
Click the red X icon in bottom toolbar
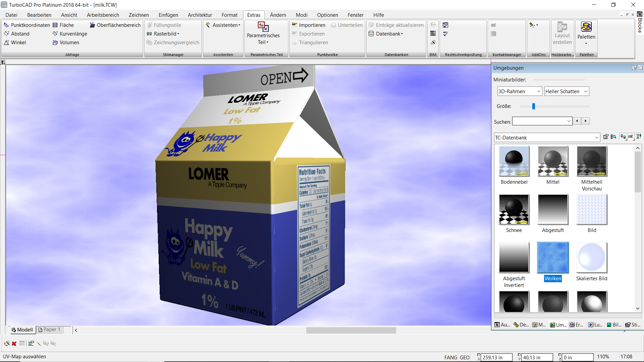click(x=14, y=344)
